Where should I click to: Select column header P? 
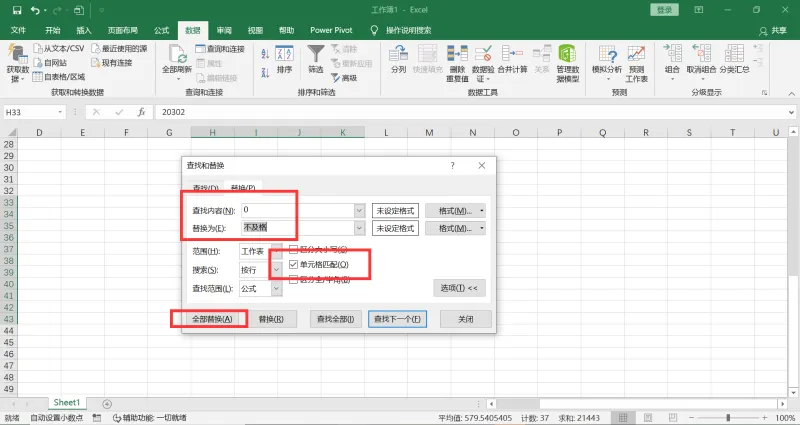(559, 133)
